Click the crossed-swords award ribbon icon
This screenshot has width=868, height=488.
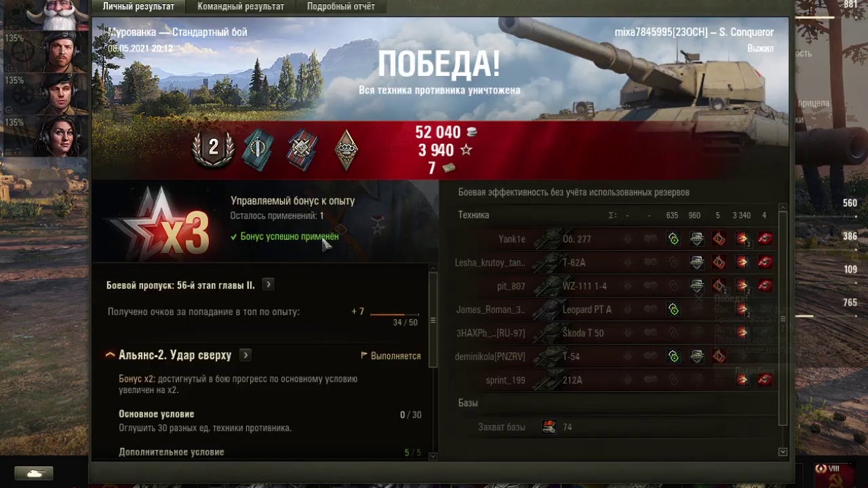pos(302,150)
